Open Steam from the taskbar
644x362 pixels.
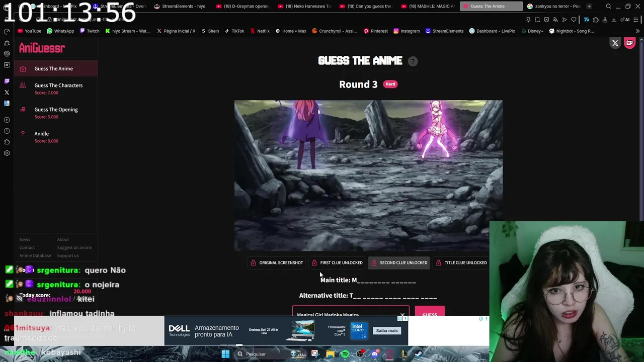coord(419,354)
